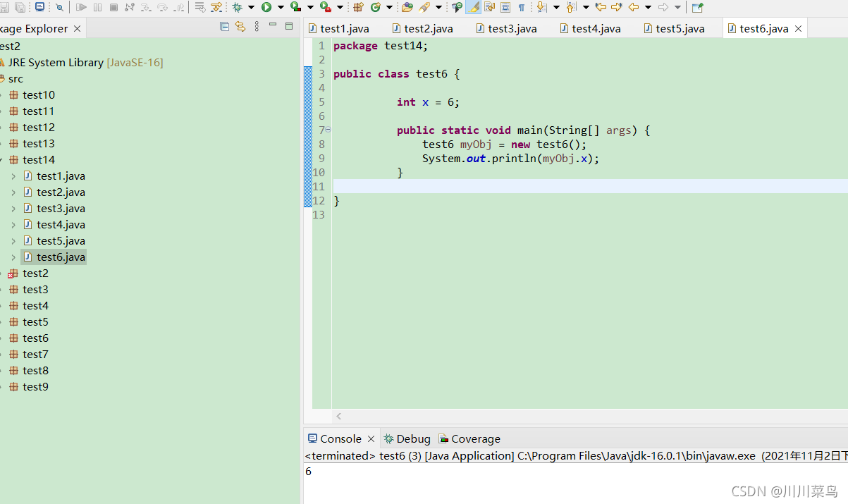
Task: Click the Suspend pause icon
Action: 97,7
